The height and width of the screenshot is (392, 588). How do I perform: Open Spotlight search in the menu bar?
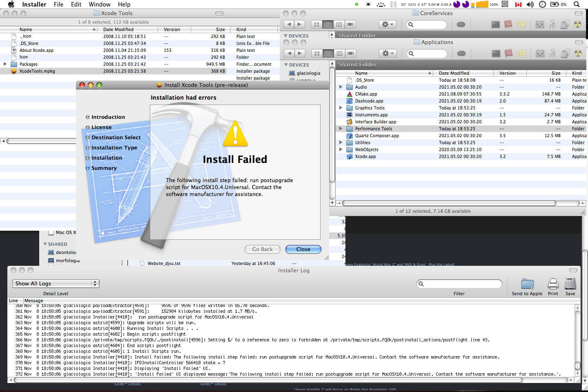click(577, 4)
